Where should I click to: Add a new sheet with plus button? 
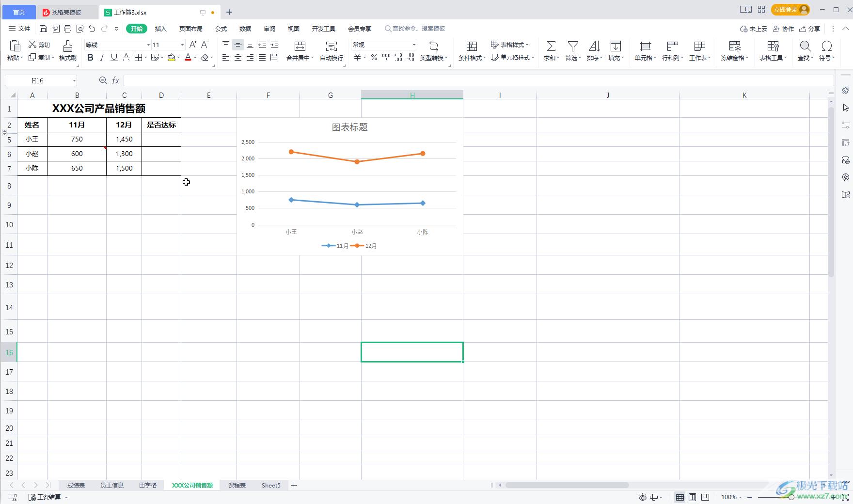[x=294, y=485]
